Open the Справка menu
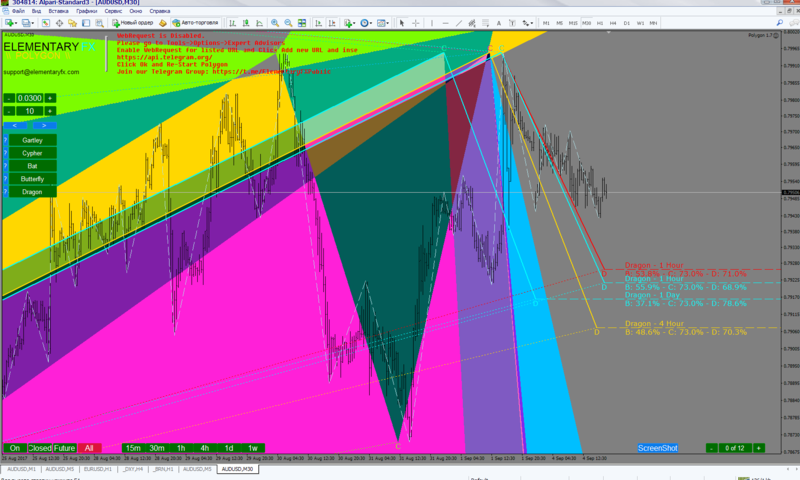Viewport: 800px width, 480px height. click(x=160, y=11)
